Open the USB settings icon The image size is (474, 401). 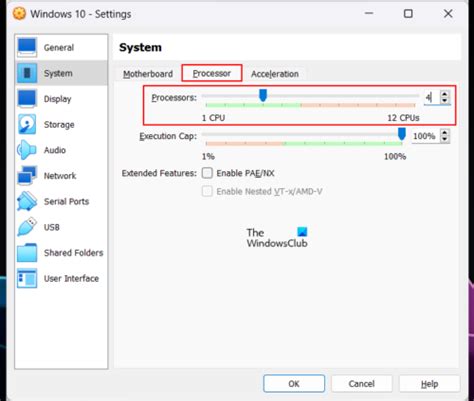[x=27, y=227]
